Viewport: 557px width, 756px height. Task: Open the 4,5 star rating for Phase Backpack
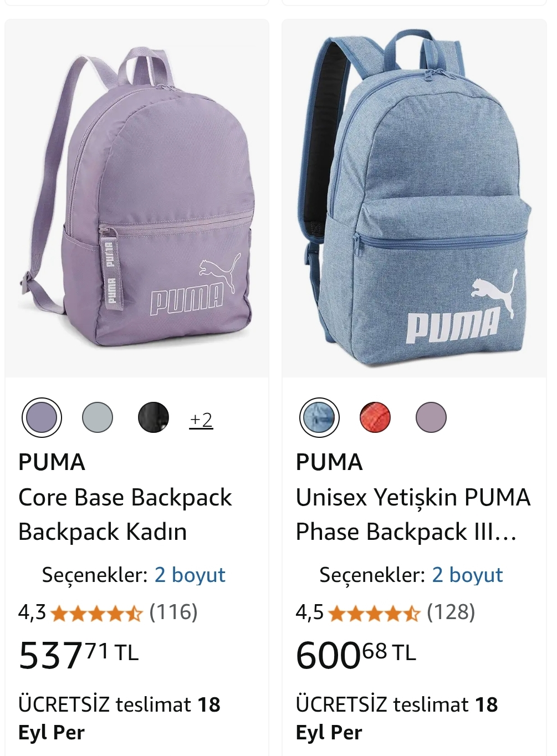click(x=359, y=612)
